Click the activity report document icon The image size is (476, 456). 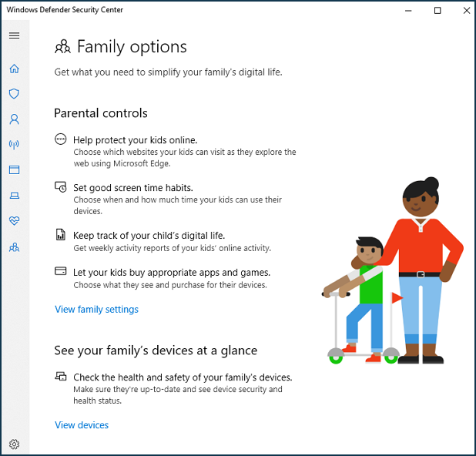point(60,234)
